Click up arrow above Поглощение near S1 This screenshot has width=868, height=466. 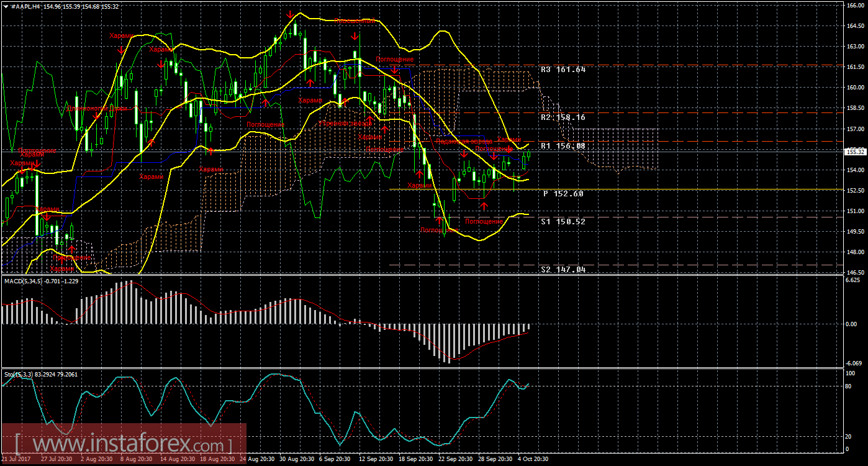coord(484,206)
